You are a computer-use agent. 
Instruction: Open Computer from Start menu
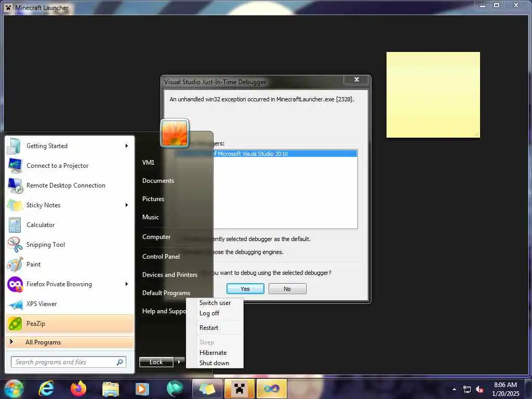[x=156, y=237]
